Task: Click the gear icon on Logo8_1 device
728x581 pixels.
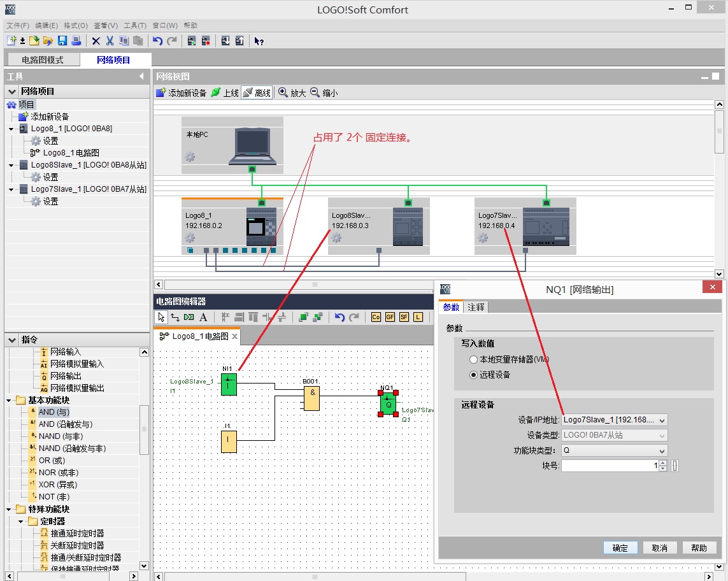Action: (190, 238)
